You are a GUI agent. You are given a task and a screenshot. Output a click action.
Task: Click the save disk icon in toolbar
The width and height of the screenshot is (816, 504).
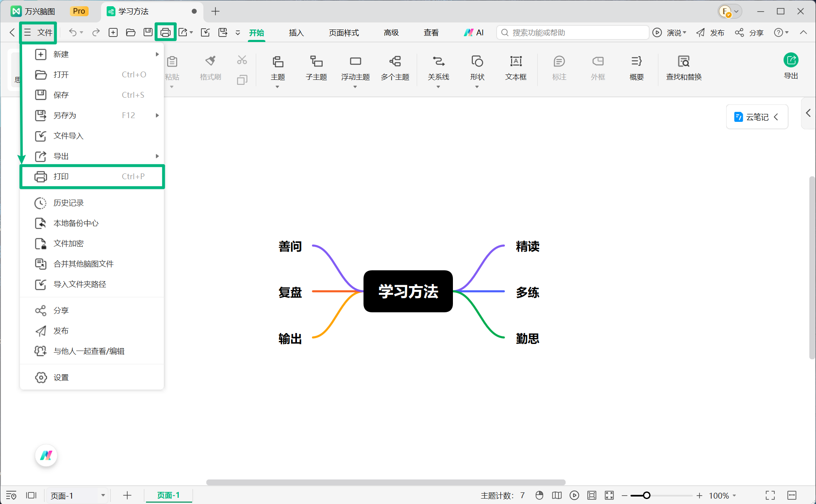[148, 32]
